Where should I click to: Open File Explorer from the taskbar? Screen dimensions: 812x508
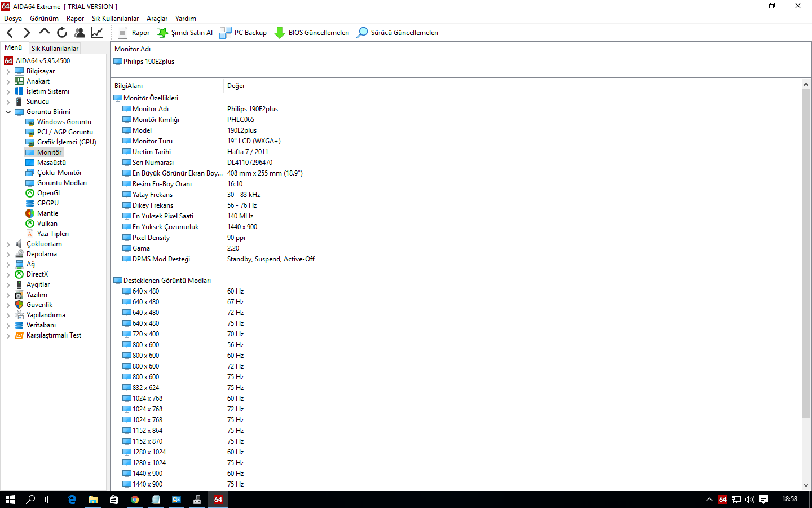(x=93, y=500)
